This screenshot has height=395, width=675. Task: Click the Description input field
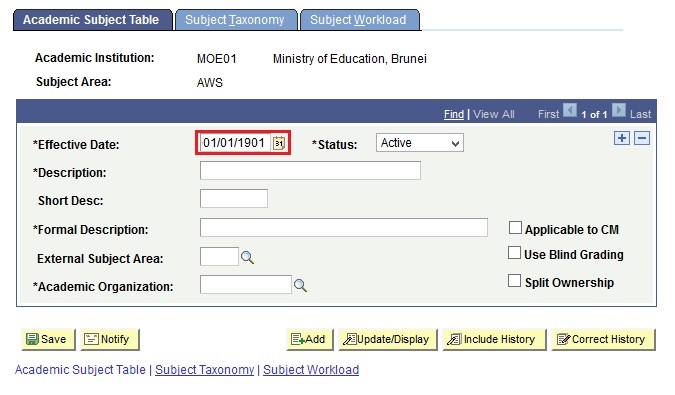(310, 170)
